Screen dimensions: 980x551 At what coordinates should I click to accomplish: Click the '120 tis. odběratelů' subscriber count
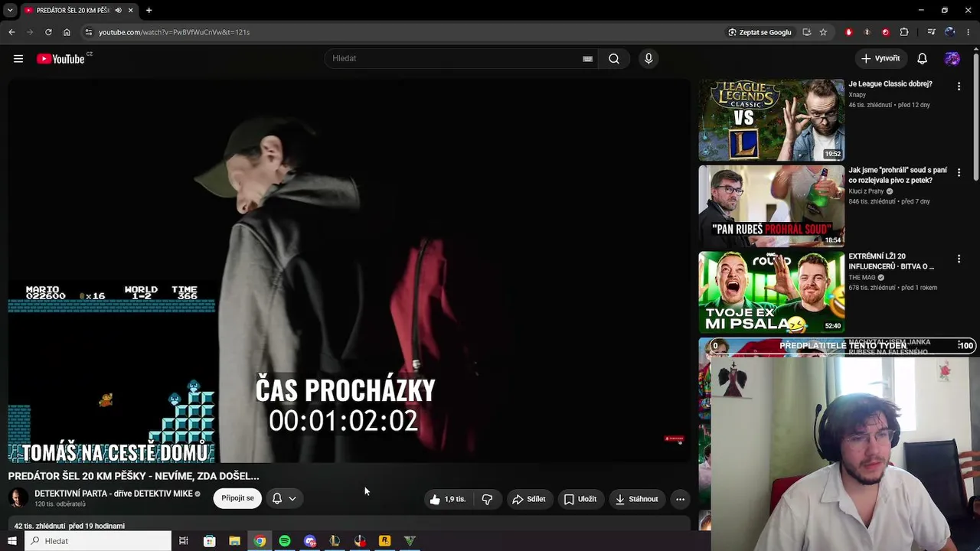(x=60, y=504)
